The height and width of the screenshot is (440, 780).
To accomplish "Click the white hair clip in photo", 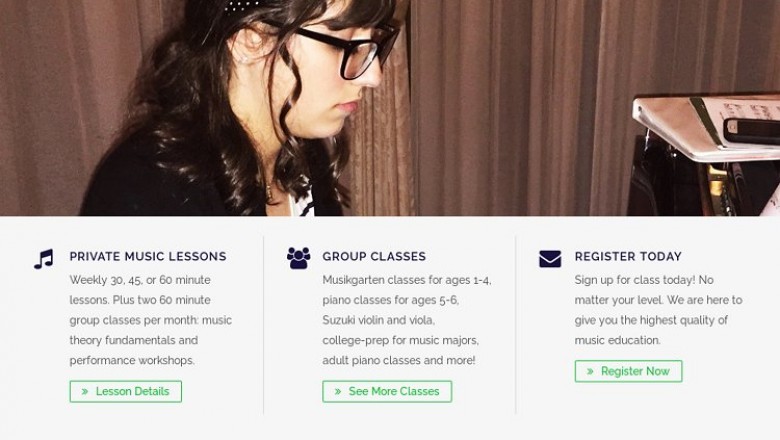I will click(x=238, y=7).
